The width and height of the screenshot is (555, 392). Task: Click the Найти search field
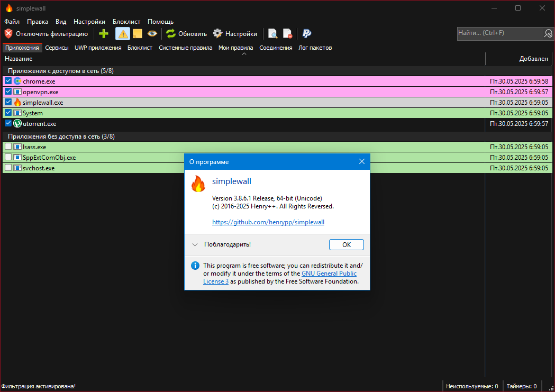[x=500, y=33]
